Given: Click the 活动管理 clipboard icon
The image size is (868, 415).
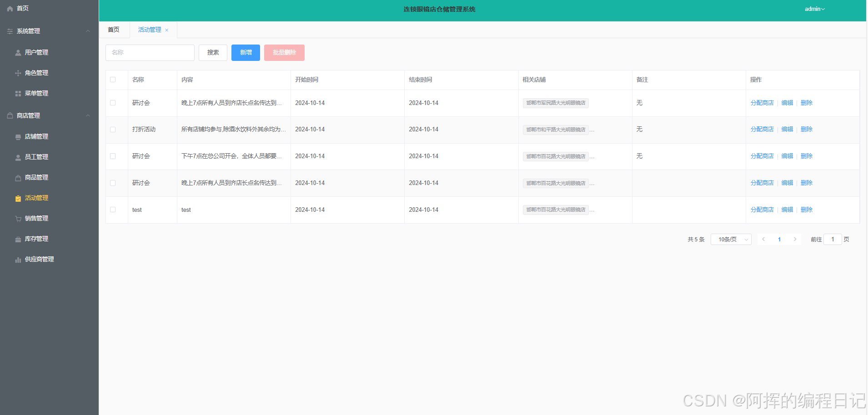Looking at the screenshot, I should point(18,198).
